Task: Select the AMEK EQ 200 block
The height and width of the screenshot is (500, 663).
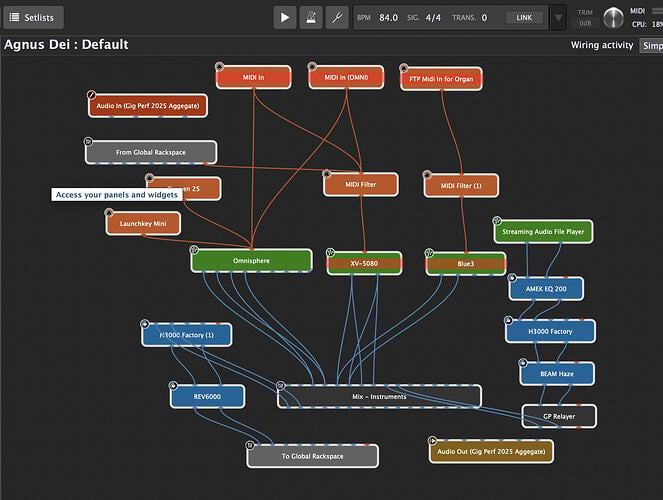Action: [x=546, y=289]
